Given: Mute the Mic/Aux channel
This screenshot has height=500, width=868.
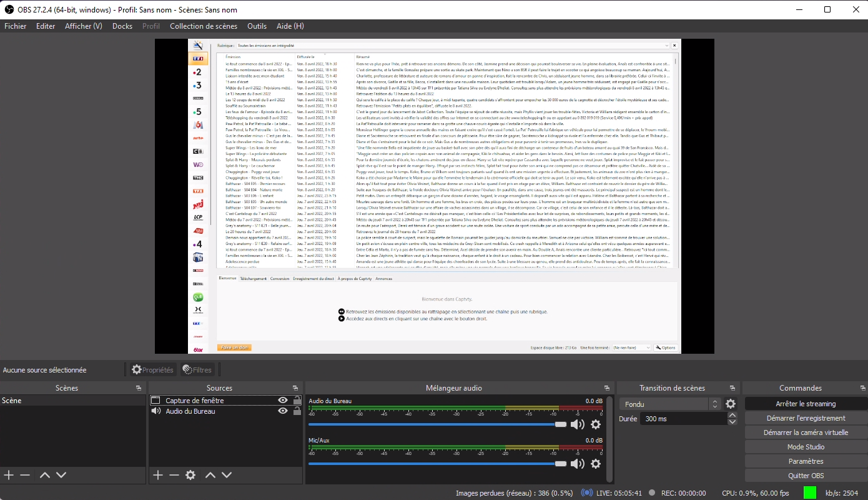Looking at the screenshot, I should pyautogui.click(x=578, y=464).
